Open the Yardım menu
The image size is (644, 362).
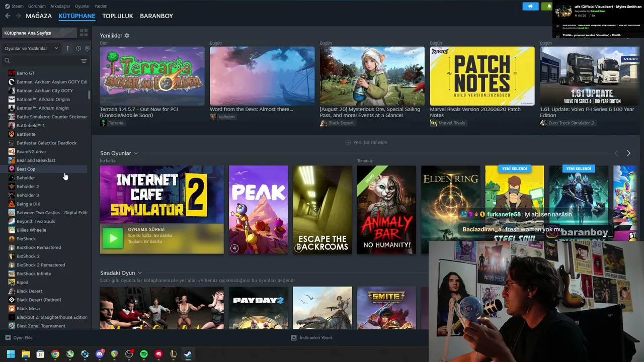[x=101, y=6]
